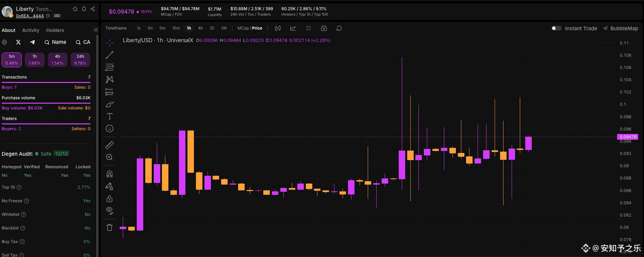The height and width of the screenshot is (257, 644).
Task: Select the 1W timeframe
Action: point(224,28)
